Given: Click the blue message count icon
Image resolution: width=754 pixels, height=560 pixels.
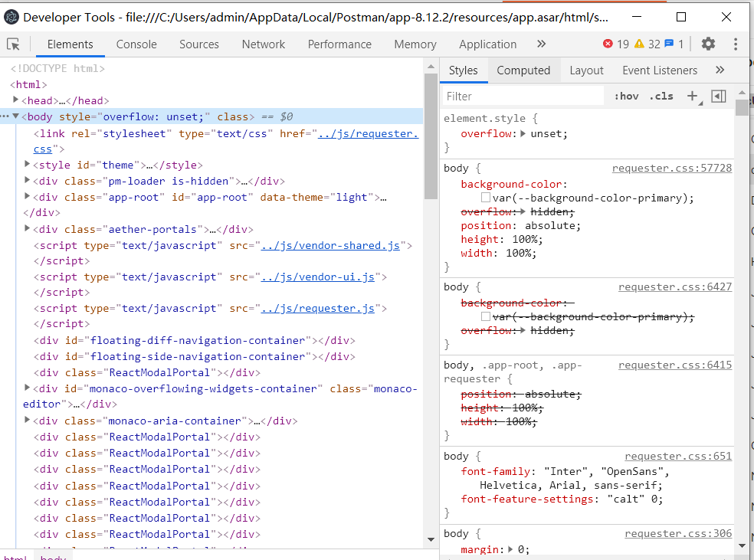Looking at the screenshot, I should [669, 44].
